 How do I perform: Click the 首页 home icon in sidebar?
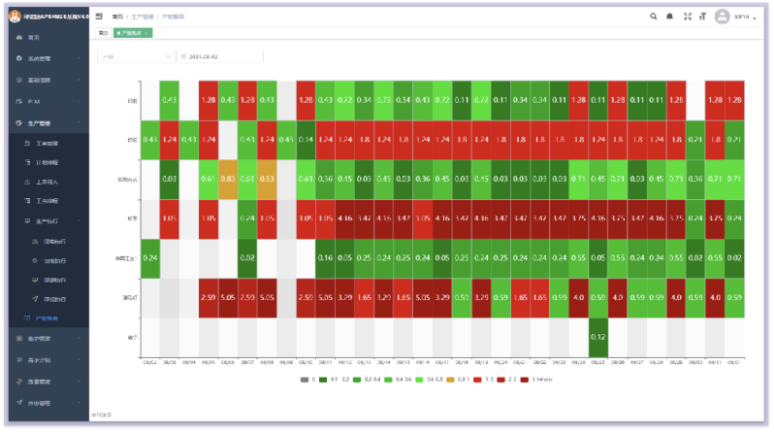click(19, 37)
